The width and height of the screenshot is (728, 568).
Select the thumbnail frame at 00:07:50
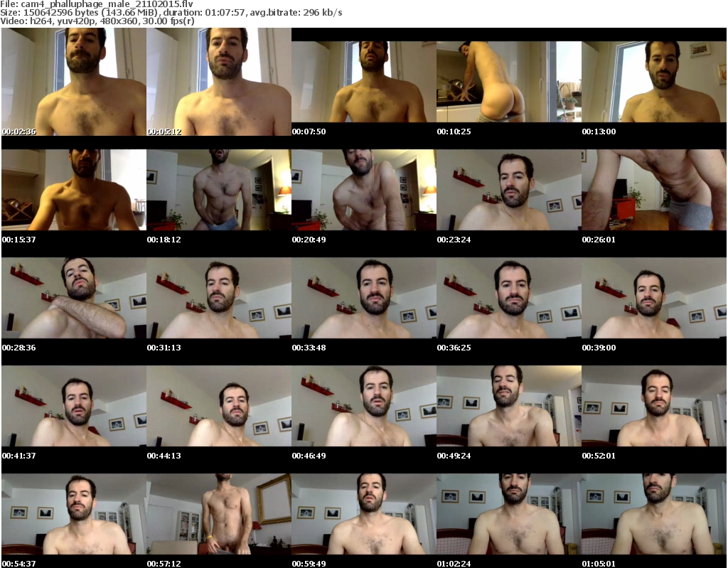coord(364,82)
